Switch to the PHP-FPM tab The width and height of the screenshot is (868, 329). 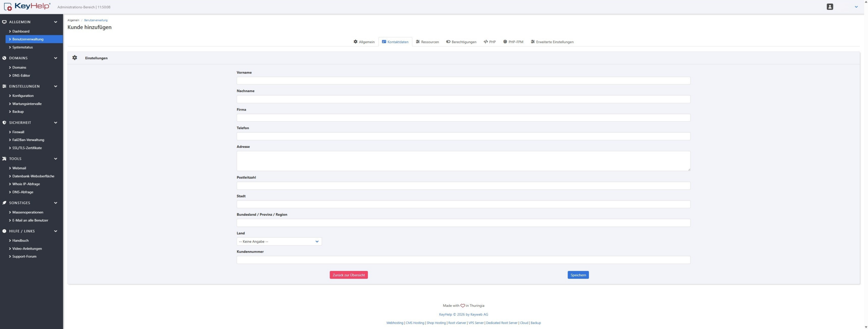tap(513, 42)
